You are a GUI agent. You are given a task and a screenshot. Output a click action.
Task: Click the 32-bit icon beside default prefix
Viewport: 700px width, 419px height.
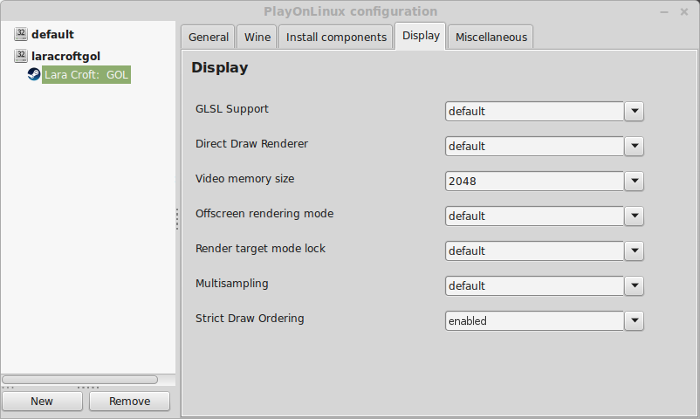(21, 34)
